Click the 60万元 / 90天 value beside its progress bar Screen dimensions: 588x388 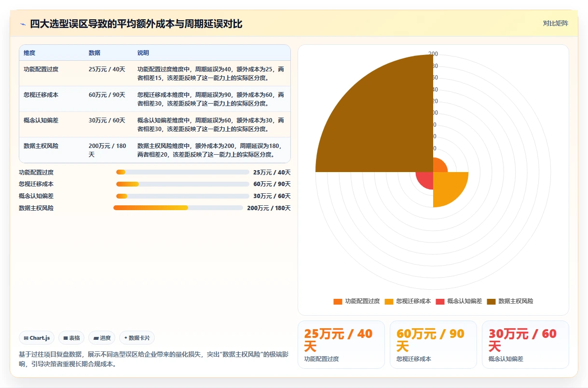coord(272,184)
